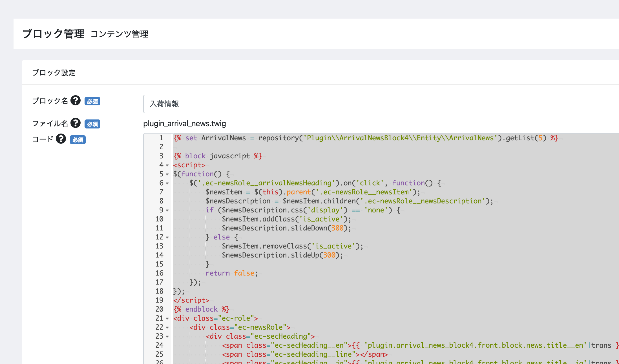Click the help icon next to コード
Viewport: 619px width, 364px height.
[x=61, y=139]
